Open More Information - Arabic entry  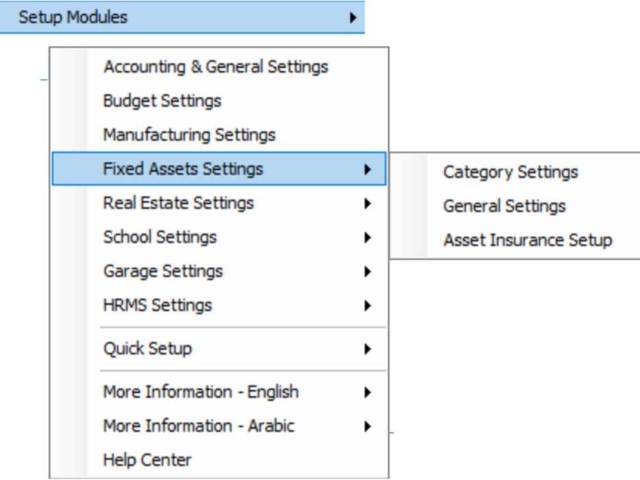click(x=219, y=426)
